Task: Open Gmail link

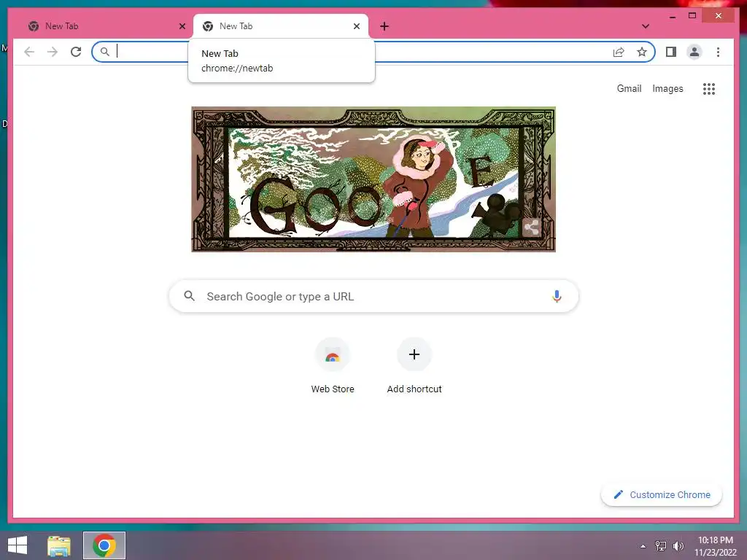Action: pyautogui.click(x=629, y=88)
